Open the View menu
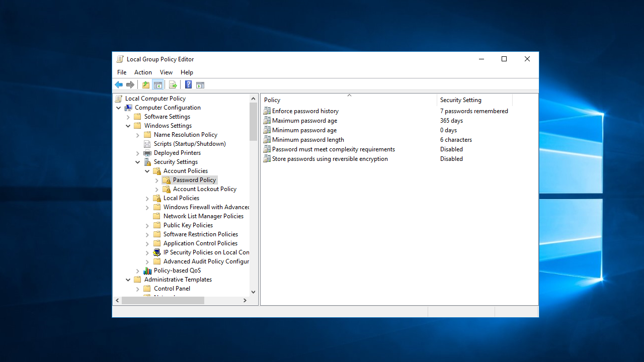644x362 pixels. click(166, 72)
